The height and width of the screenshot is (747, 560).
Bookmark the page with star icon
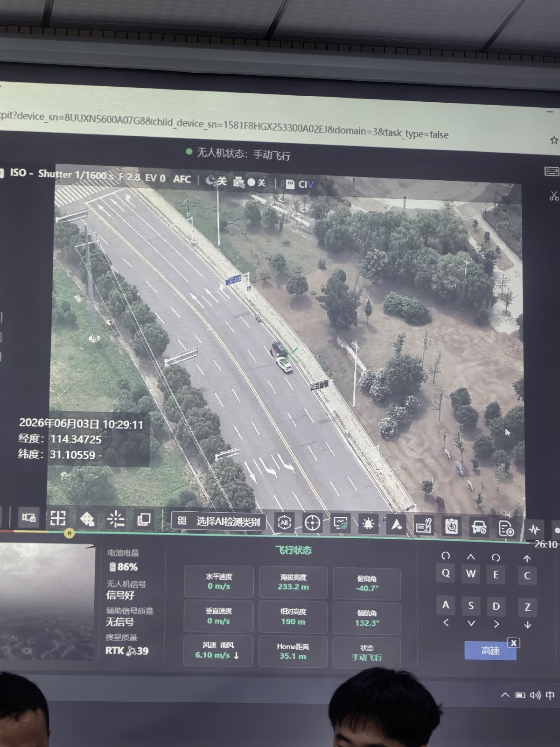pos(554,140)
